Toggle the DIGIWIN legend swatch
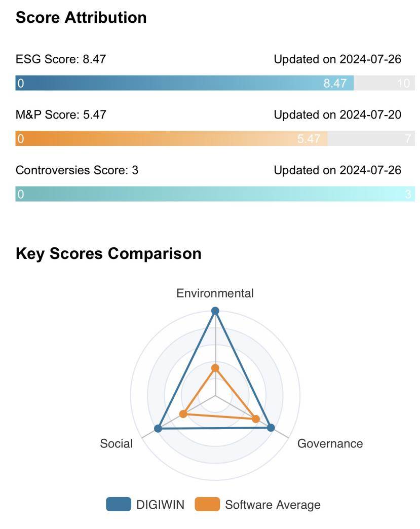Image resolution: width=420 pixels, height=529 pixels. coord(119,505)
